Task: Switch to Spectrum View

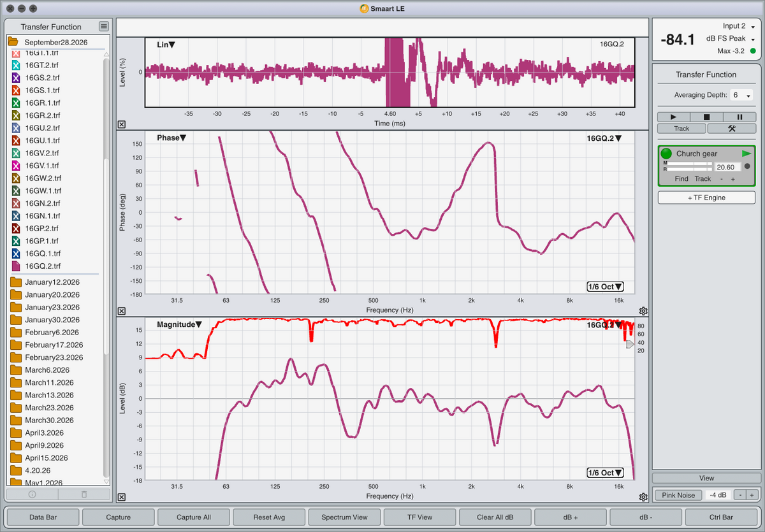Action: (344, 517)
